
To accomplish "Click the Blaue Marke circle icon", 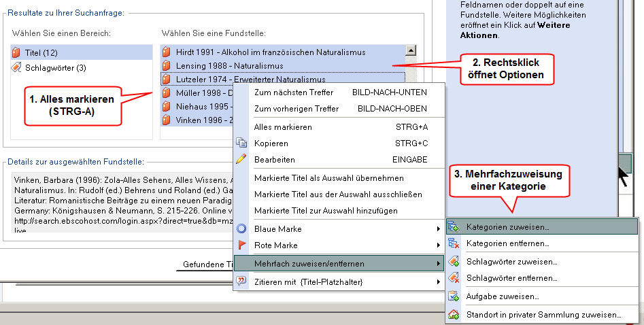I will [x=241, y=229].
